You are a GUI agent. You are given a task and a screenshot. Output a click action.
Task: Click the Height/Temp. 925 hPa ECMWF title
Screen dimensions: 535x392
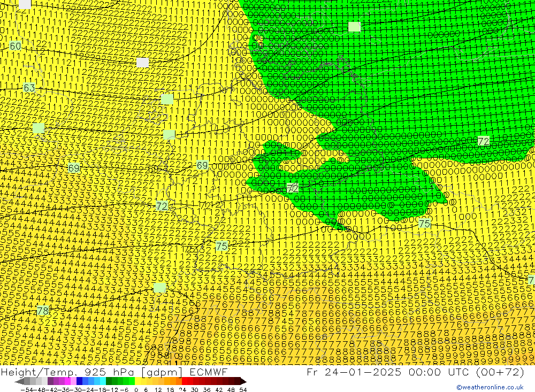(114, 372)
